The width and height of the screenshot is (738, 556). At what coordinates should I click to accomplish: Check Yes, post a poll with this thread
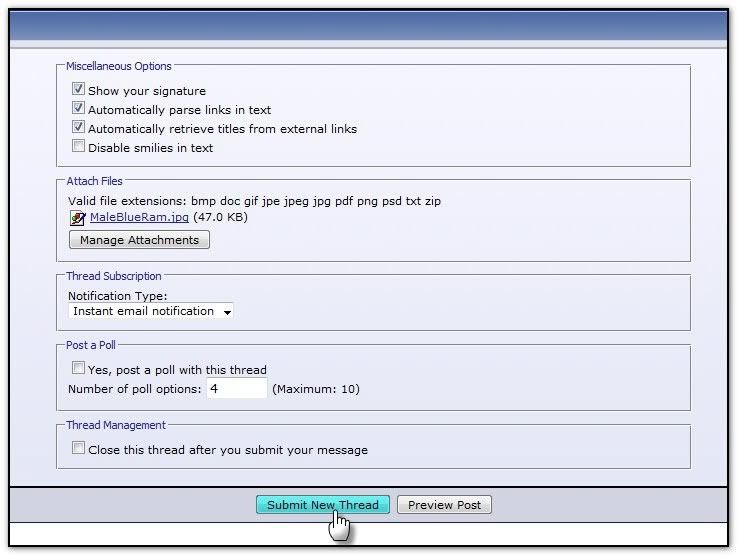78,368
